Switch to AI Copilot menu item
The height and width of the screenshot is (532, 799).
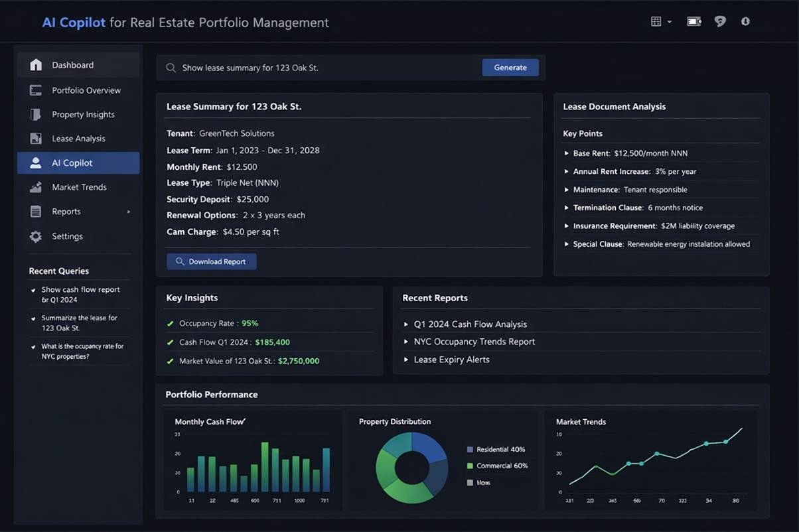click(78, 163)
